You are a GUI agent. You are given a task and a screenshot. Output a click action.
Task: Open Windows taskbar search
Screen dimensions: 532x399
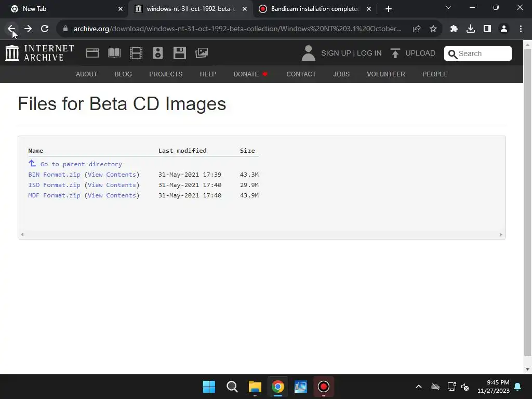pos(232,387)
